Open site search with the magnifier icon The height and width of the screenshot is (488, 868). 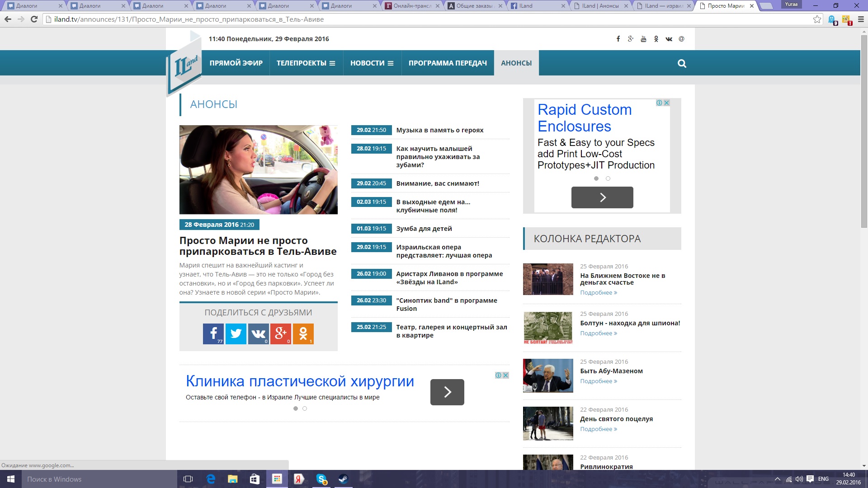click(682, 63)
